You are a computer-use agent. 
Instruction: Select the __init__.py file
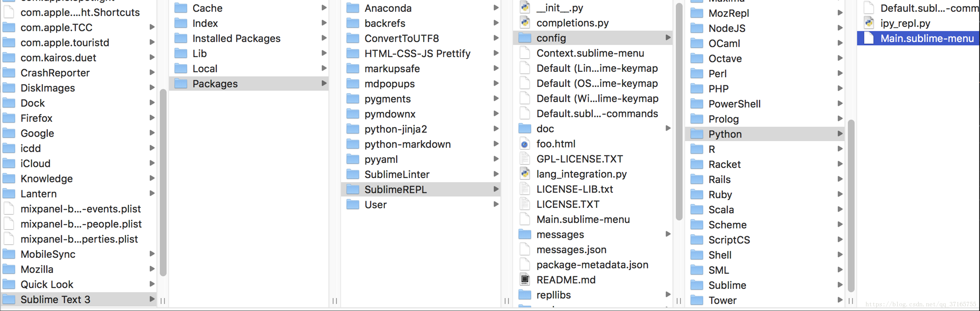[x=593, y=8]
